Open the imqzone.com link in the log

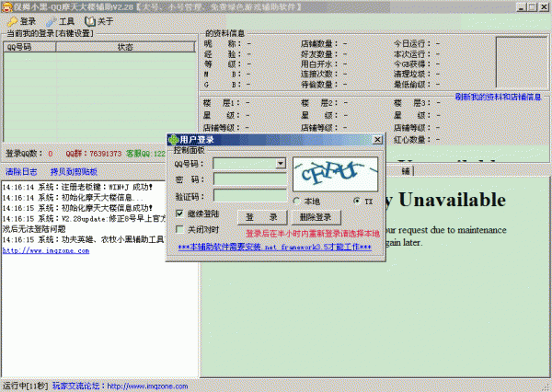46,251
